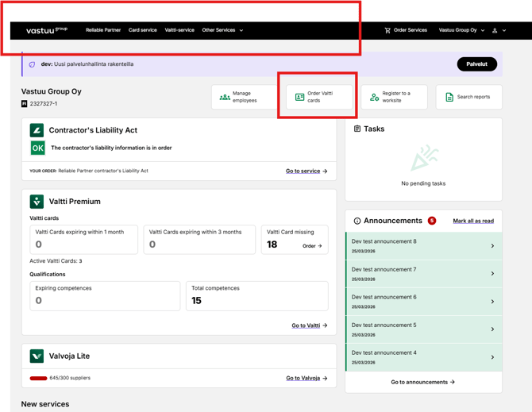Click the Manage employees people icon
532x412 pixels.
[225, 98]
